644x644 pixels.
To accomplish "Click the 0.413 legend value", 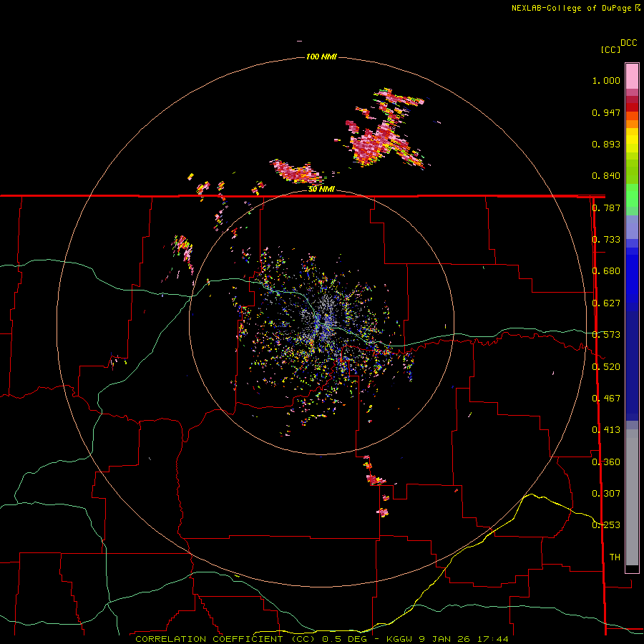I will pyautogui.click(x=606, y=430).
